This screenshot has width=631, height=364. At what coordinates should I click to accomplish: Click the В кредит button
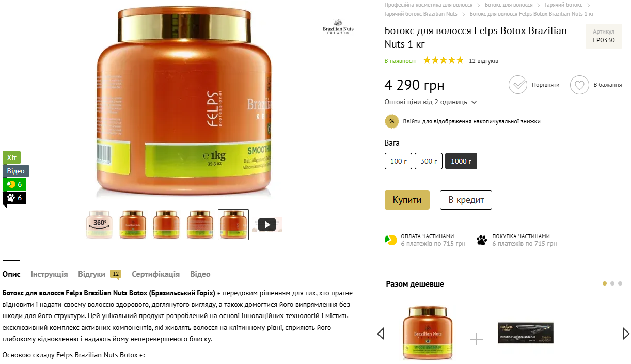466,200
